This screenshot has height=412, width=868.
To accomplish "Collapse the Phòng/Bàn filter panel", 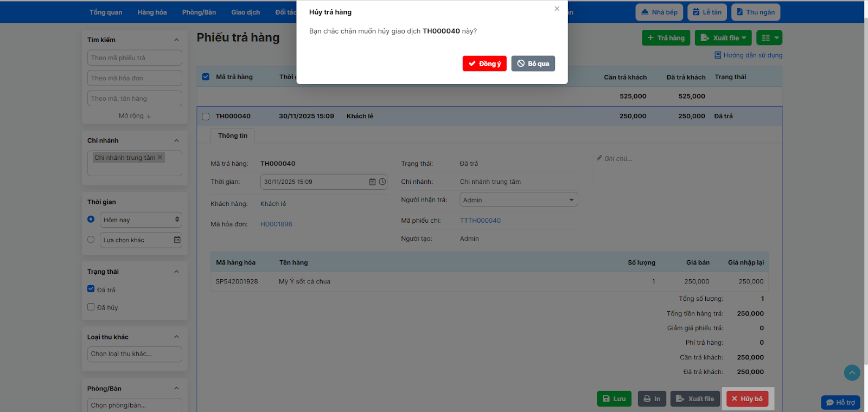I will tap(176, 388).
